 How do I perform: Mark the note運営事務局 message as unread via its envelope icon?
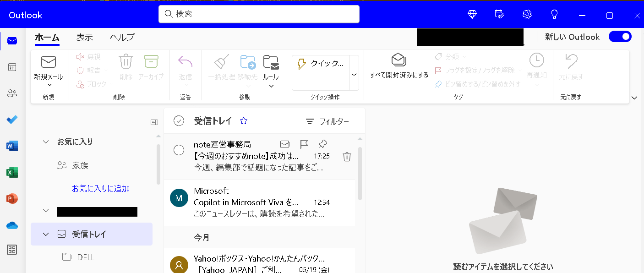284,144
